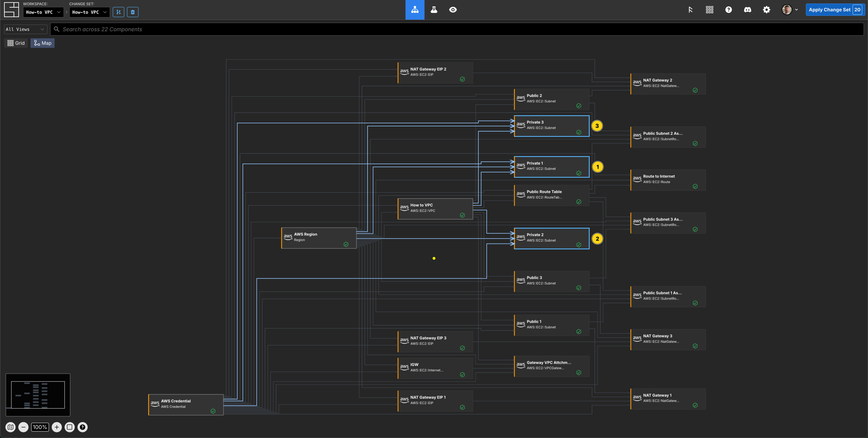Image resolution: width=868 pixels, height=438 pixels.
Task: Select the NAT Gateway EIP 3 component
Action: [x=435, y=342]
